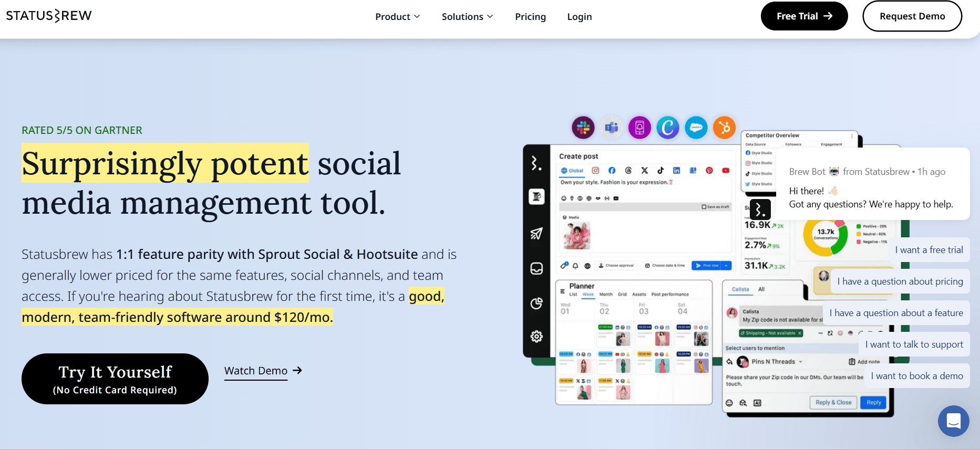The height and width of the screenshot is (450, 980).
Task: Expand the Solutions menu
Action: [468, 17]
